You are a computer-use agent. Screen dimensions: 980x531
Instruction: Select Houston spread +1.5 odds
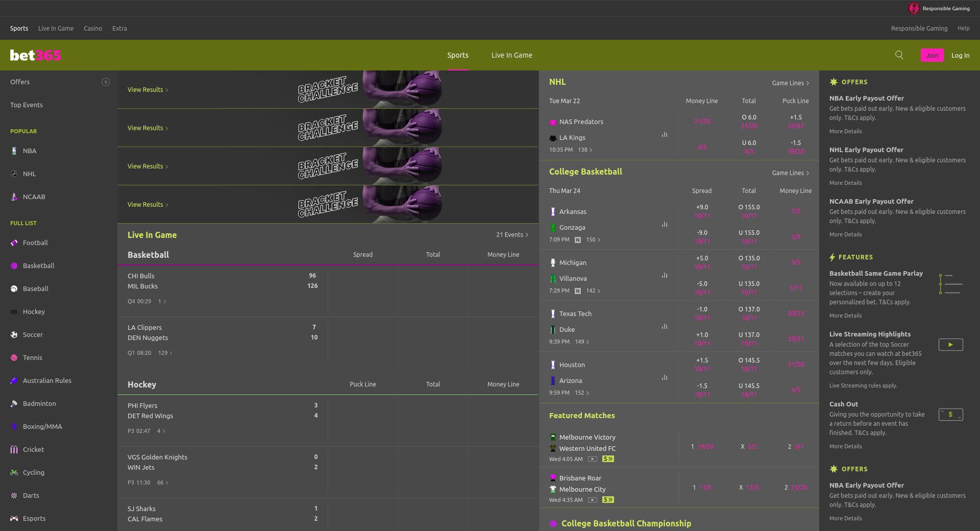click(702, 365)
